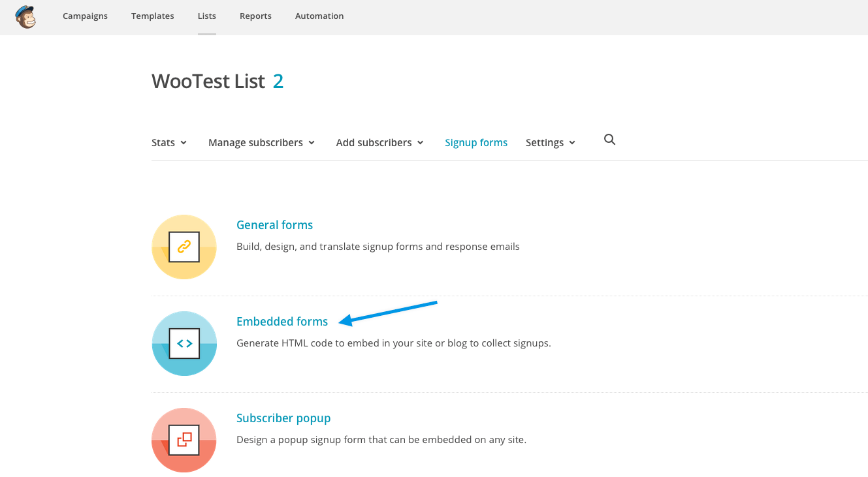
Task: Click the Embedded forms code icon
Action: [x=184, y=343]
